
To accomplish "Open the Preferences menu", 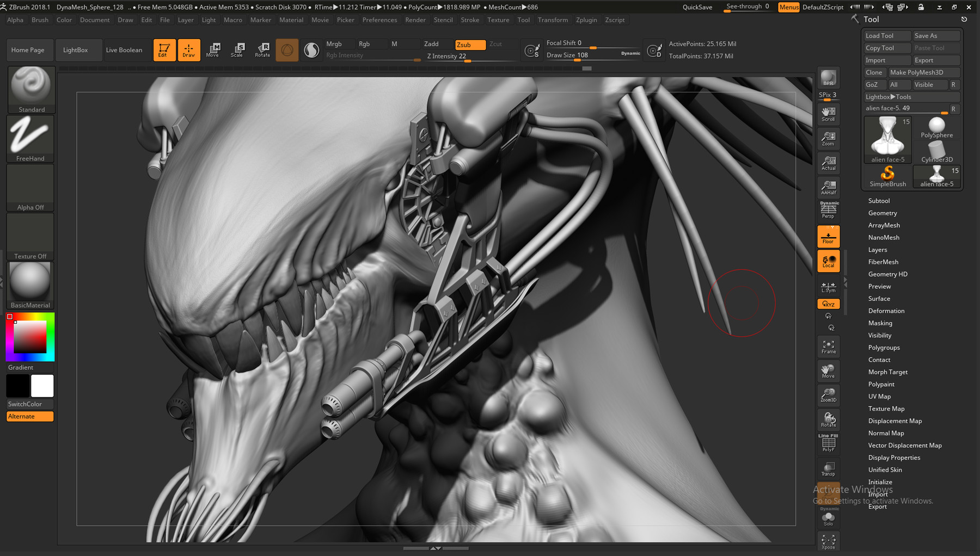I will (x=379, y=20).
